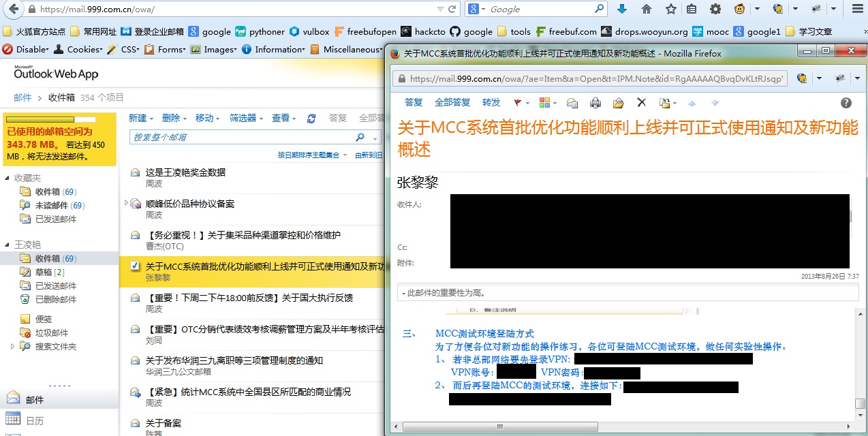Screen dimensions: 868x436
Task: Go to previous item up arrow
Action: coord(692,103)
